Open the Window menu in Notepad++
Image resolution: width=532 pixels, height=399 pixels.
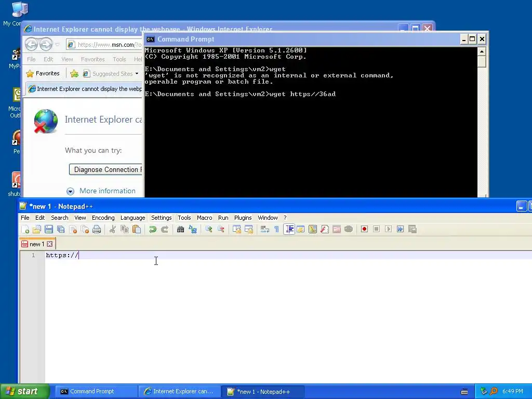(x=268, y=218)
